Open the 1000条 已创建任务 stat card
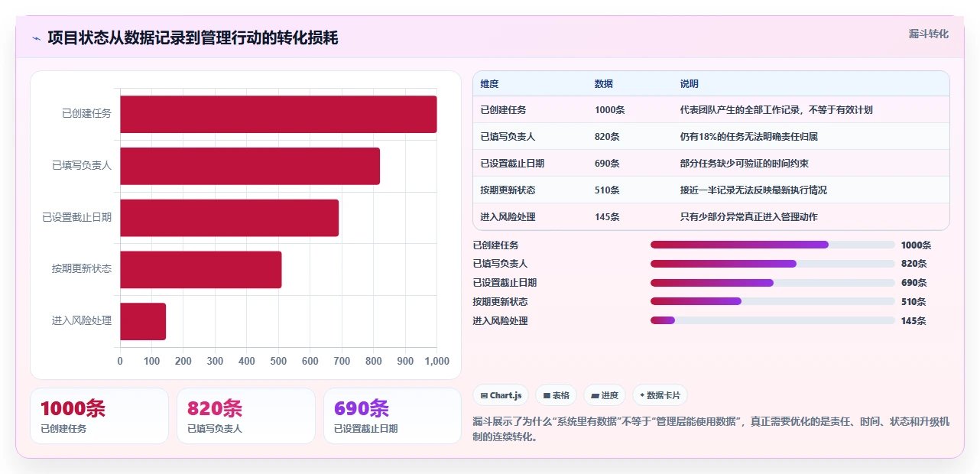Image resolution: width=980 pixels, height=474 pixels. pyautogui.click(x=99, y=416)
